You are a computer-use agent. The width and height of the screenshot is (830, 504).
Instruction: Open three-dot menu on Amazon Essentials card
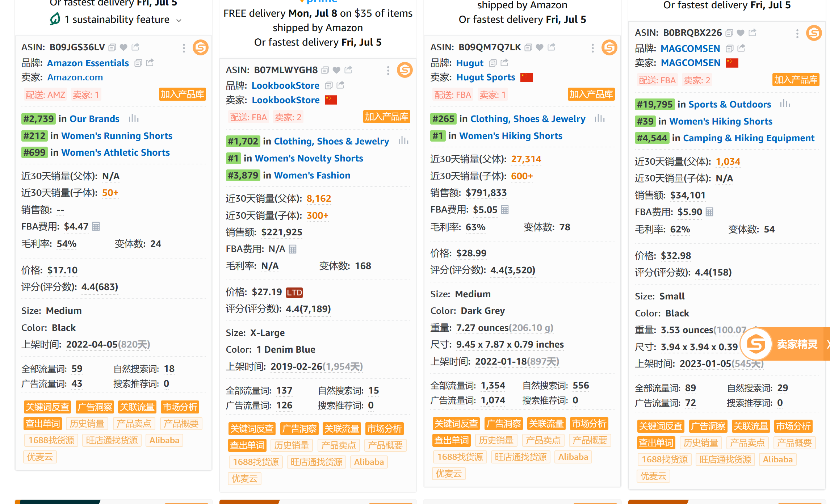coord(184,48)
